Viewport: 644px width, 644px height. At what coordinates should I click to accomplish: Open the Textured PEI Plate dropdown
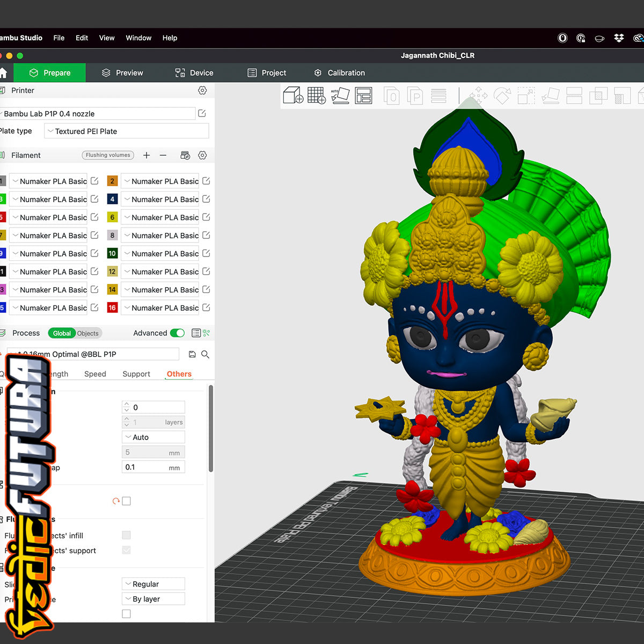[x=127, y=131]
